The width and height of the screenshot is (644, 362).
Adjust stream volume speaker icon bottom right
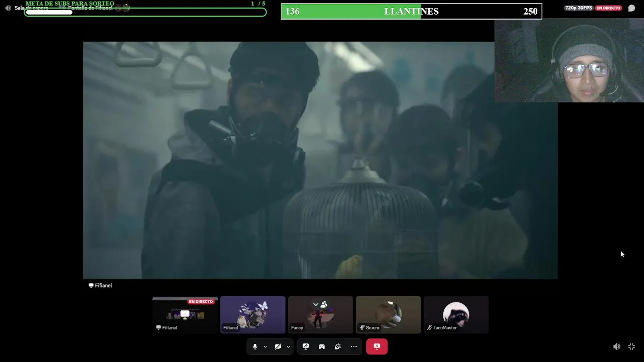click(x=617, y=346)
